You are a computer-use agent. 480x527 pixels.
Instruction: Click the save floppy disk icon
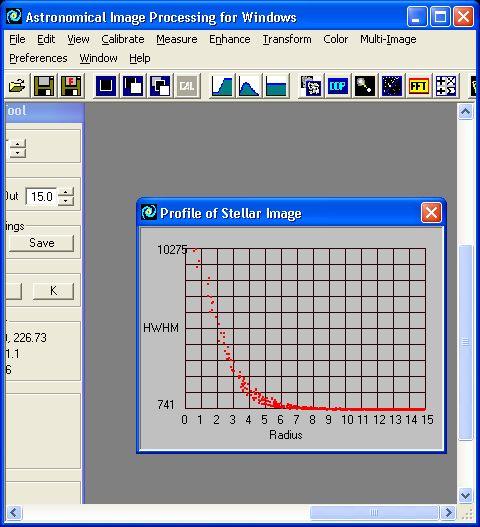tap(44, 86)
